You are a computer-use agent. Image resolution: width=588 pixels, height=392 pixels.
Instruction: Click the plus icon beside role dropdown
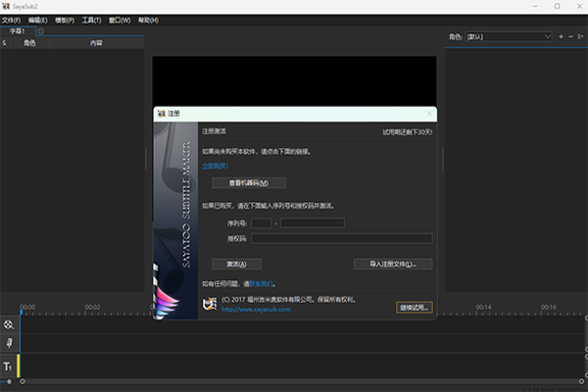tap(561, 37)
